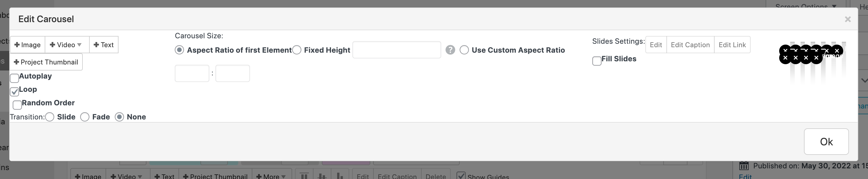This screenshot has width=868, height=179.
Task: Remove the rightmost slide in the top row
Action: pyautogui.click(x=837, y=51)
